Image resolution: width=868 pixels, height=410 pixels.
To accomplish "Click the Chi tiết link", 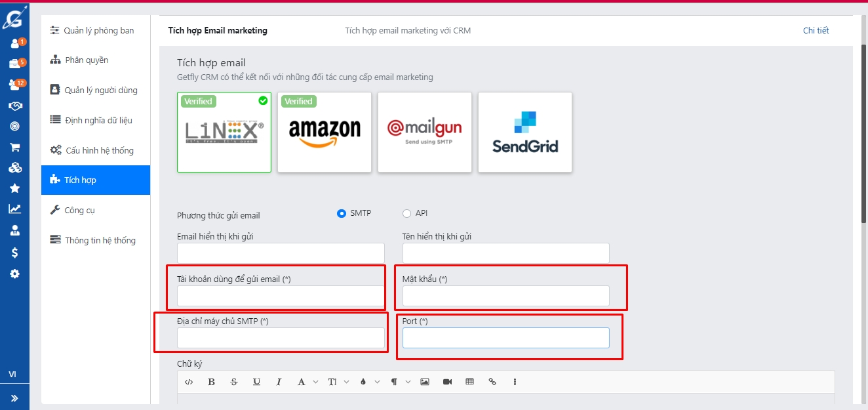I will pos(816,31).
